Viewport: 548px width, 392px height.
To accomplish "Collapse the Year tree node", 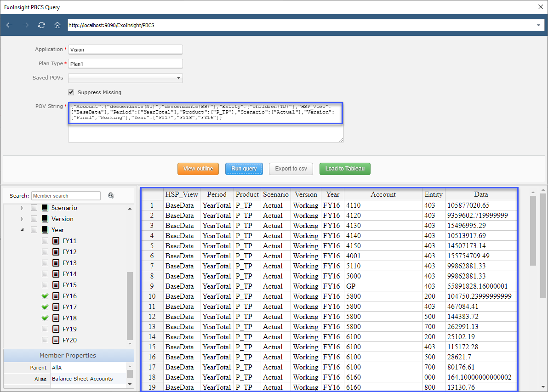I will click(22, 230).
